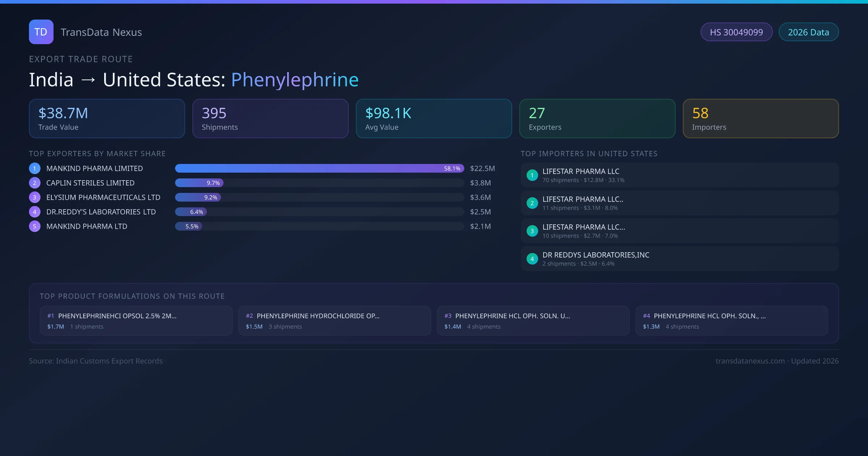Click rank 3 badge for Elysium Pharmaceuticals
868x456 pixels.
point(35,197)
